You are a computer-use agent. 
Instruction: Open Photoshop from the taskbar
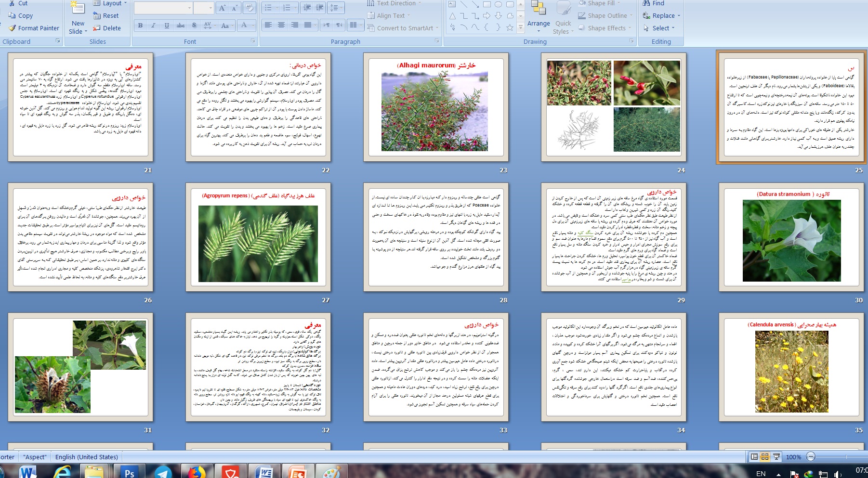pos(130,472)
